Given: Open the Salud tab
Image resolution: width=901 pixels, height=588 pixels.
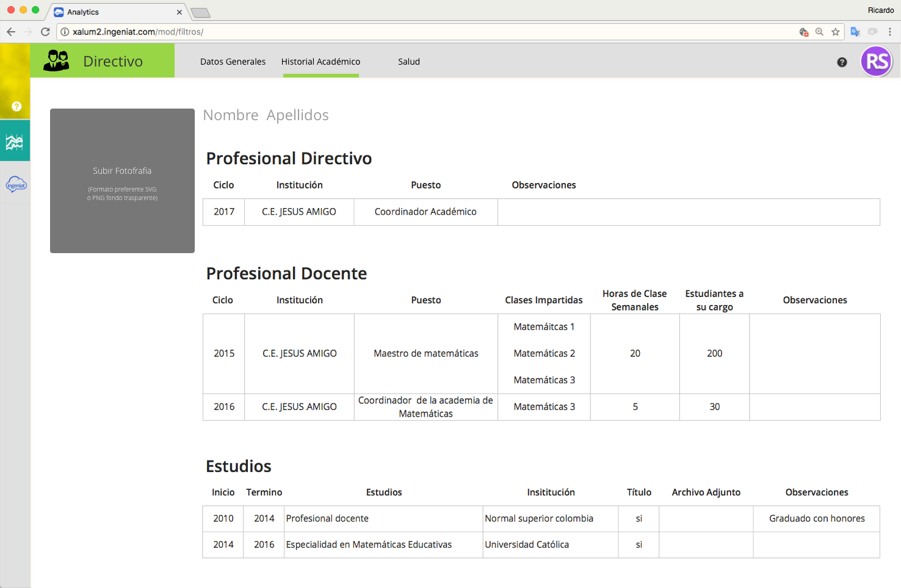Looking at the screenshot, I should (x=408, y=62).
